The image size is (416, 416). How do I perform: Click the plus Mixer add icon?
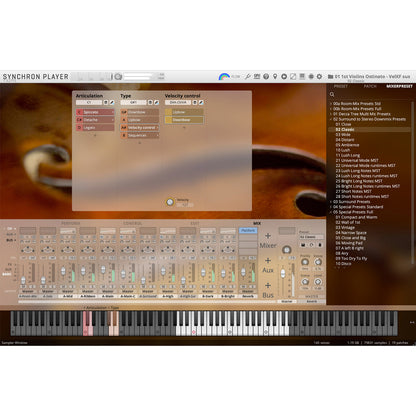point(268,236)
